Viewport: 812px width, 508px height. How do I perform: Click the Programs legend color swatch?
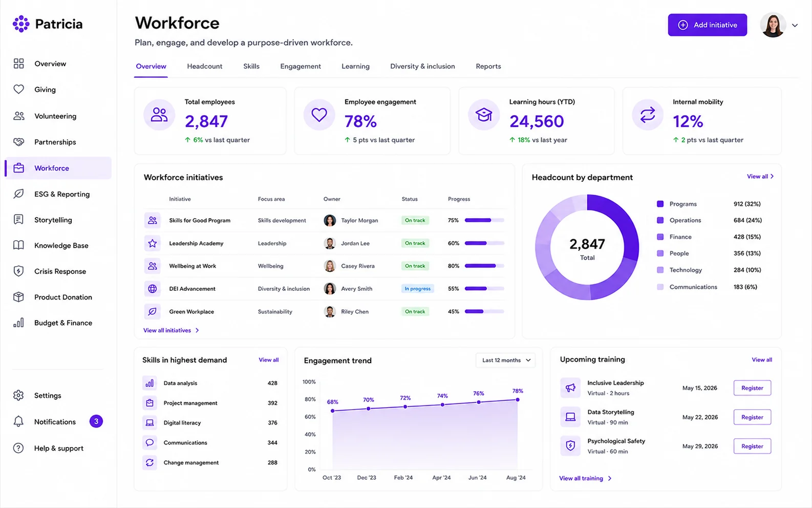(660, 204)
